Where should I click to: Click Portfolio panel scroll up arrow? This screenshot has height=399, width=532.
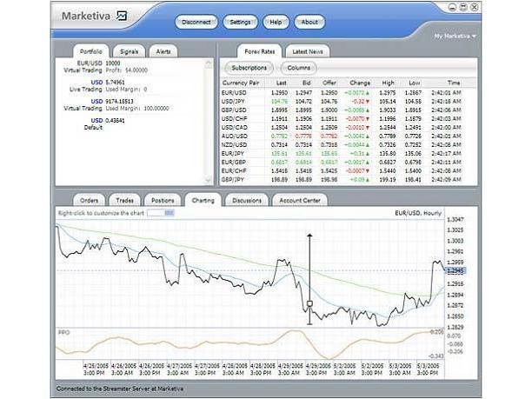click(x=209, y=63)
